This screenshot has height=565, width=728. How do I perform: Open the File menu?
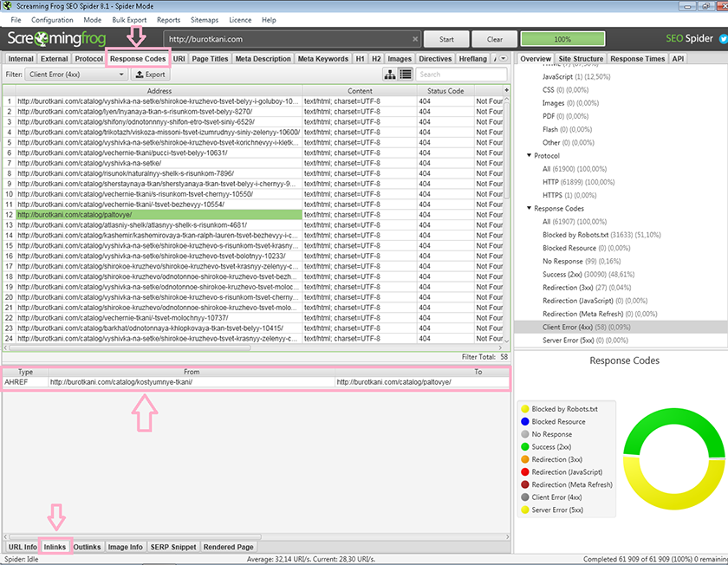click(x=16, y=20)
